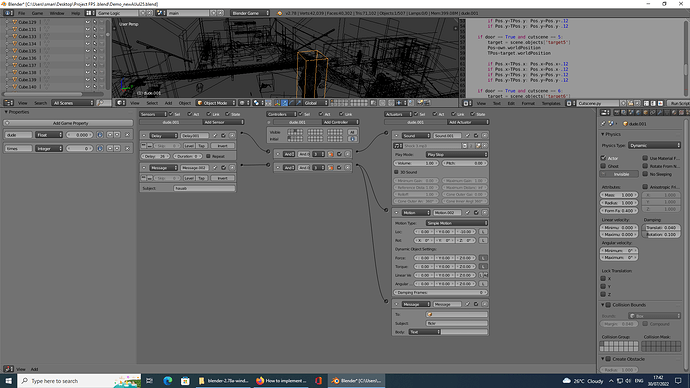The height and width of the screenshot is (388, 690).
Task: Open the Object properties cube tab icon
Action: tap(646, 112)
